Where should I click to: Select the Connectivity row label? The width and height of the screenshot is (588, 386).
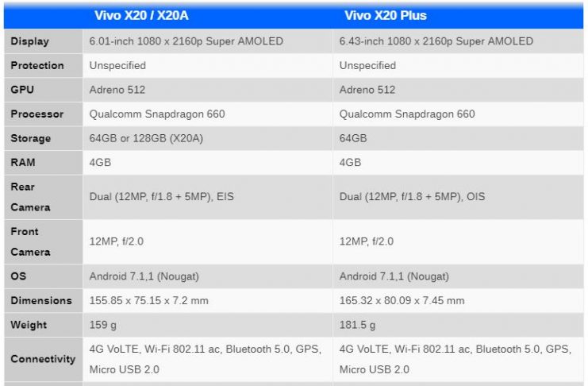43,359
